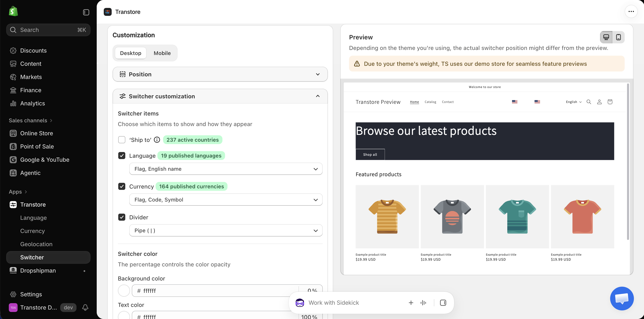644x319 pixels.
Task: Expand the Sales channels section
Action: [31, 120]
